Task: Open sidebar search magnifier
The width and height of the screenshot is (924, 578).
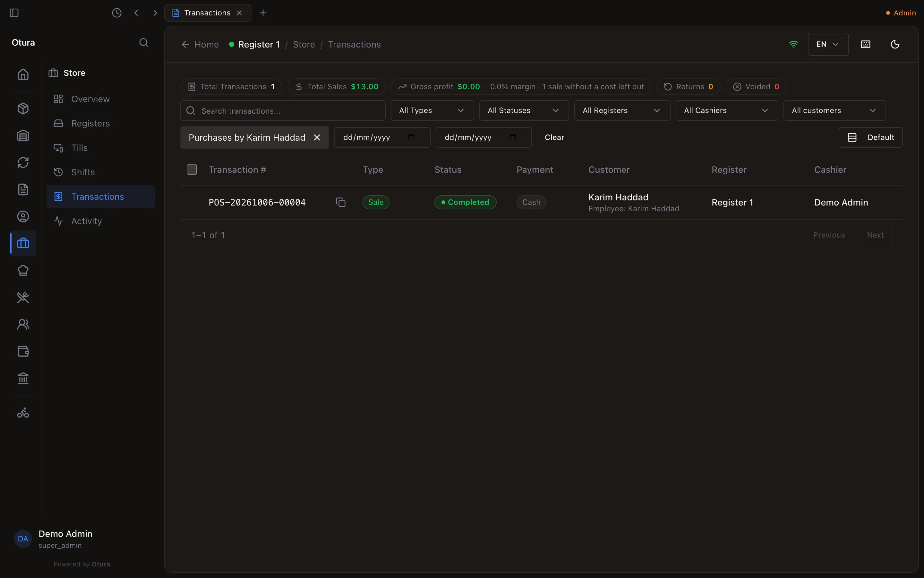Action: pos(143,42)
